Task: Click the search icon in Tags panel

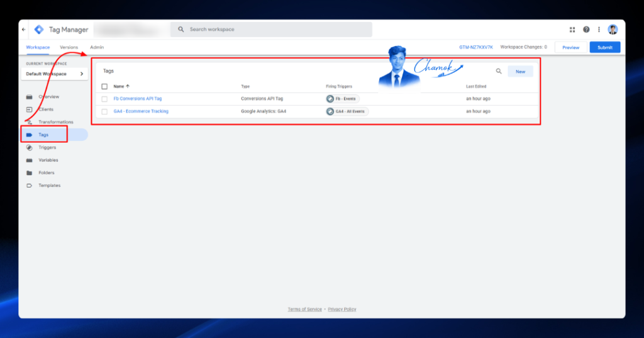Action: coord(499,72)
